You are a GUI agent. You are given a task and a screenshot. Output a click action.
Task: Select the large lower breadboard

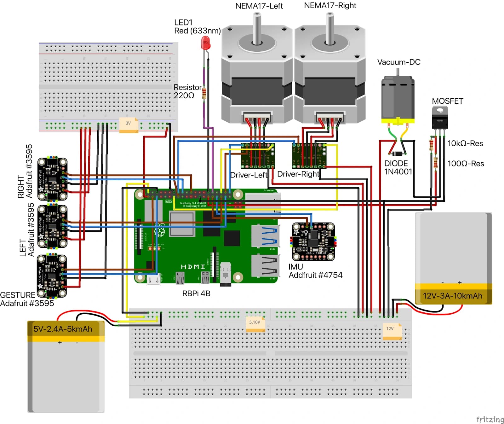pyautogui.click(x=270, y=353)
